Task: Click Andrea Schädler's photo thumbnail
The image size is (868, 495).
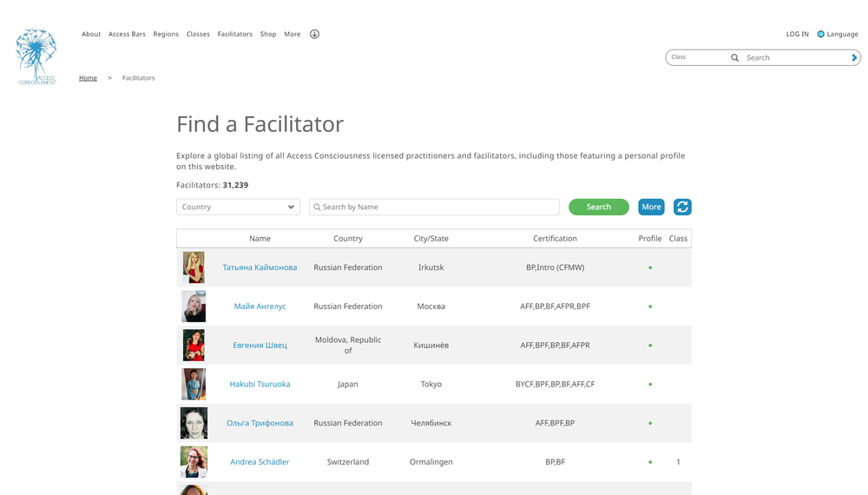Action: [x=194, y=462]
